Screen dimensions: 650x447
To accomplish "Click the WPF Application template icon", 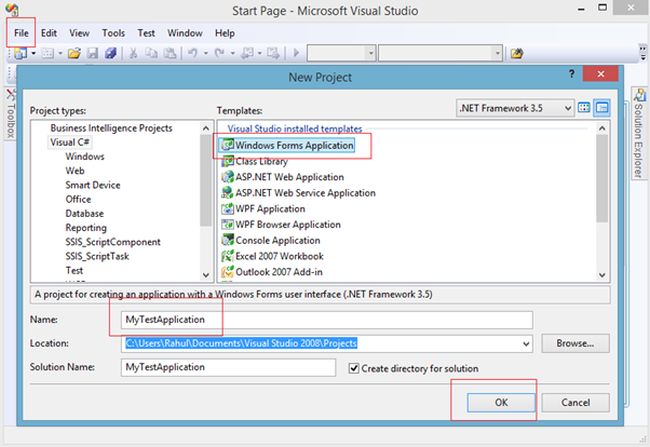I will pos(228,209).
